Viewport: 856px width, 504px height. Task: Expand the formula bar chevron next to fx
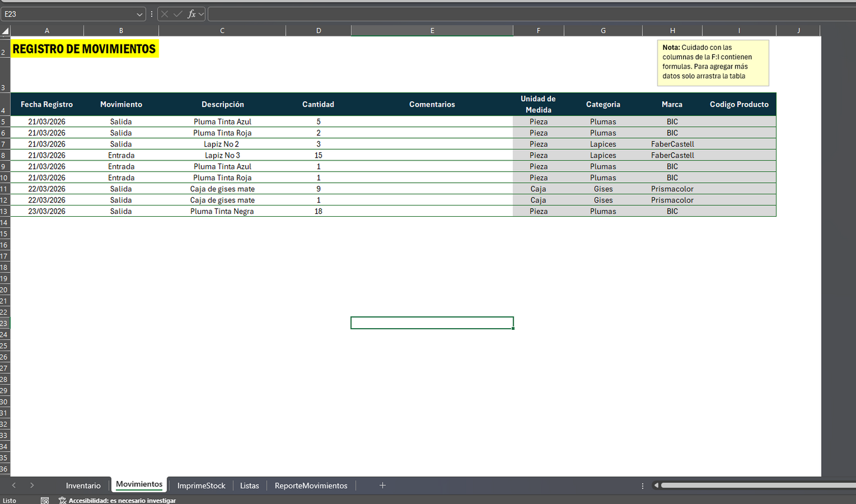(x=201, y=14)
